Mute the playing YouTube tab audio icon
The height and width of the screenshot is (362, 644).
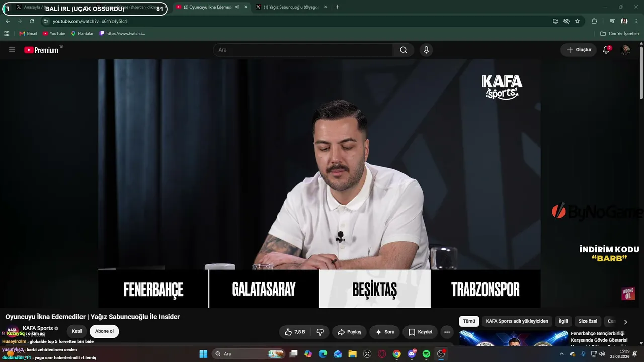237,7
